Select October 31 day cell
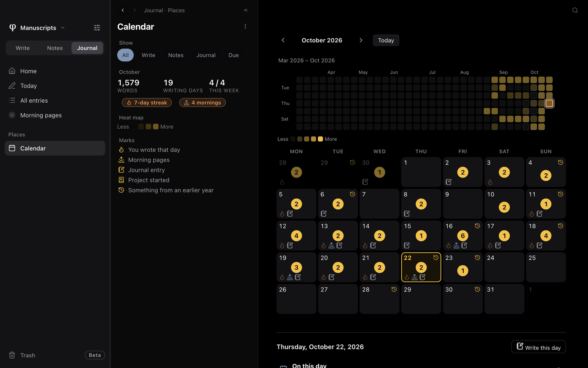 tap(504, 299)
